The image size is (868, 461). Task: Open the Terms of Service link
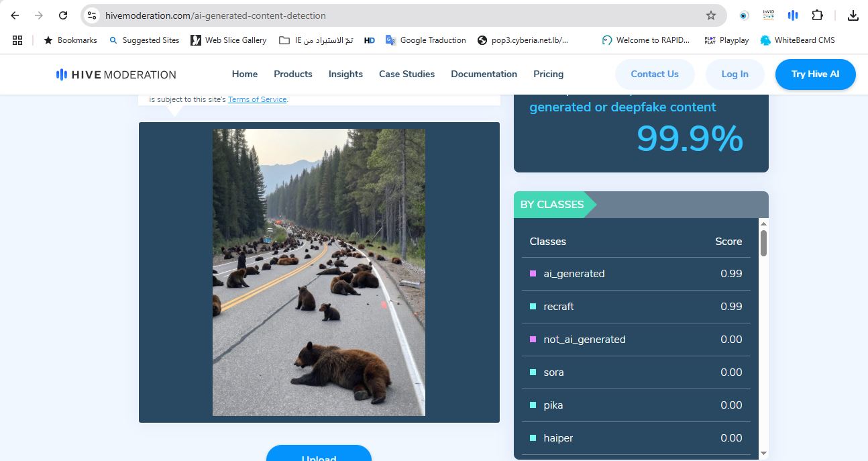pos(257,99)
